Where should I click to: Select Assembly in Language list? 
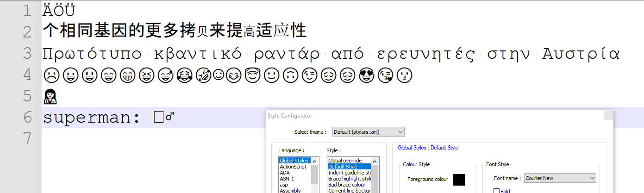pos(290,190)
